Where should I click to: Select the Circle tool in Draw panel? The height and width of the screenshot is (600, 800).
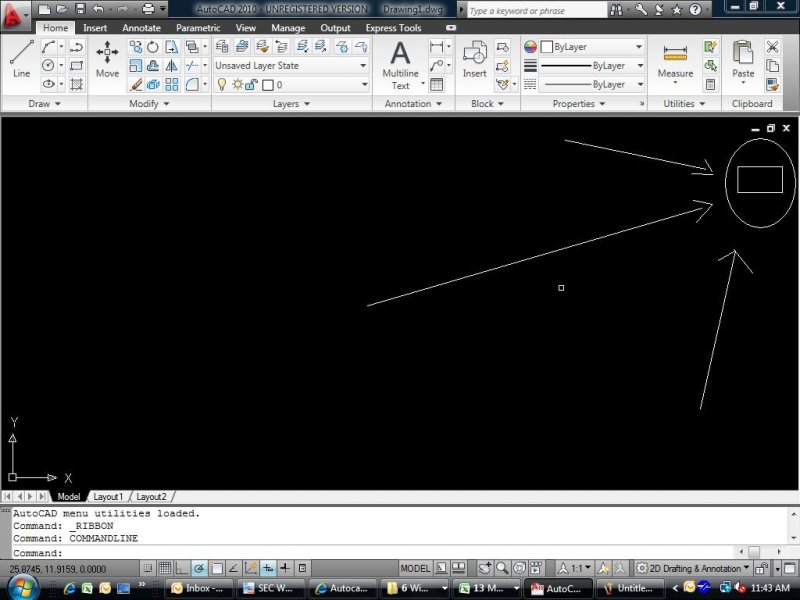tap(48, 65)
